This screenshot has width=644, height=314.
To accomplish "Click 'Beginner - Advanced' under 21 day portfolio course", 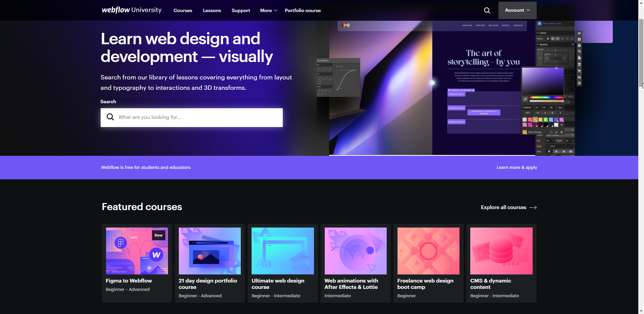I will (200, 296).
